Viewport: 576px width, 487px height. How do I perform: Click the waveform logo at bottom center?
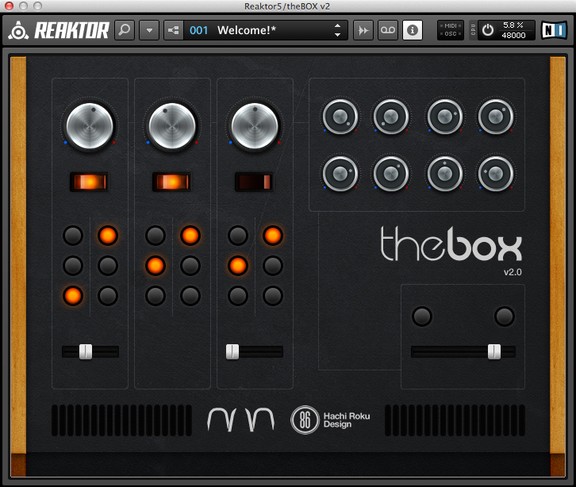[241, 419]
